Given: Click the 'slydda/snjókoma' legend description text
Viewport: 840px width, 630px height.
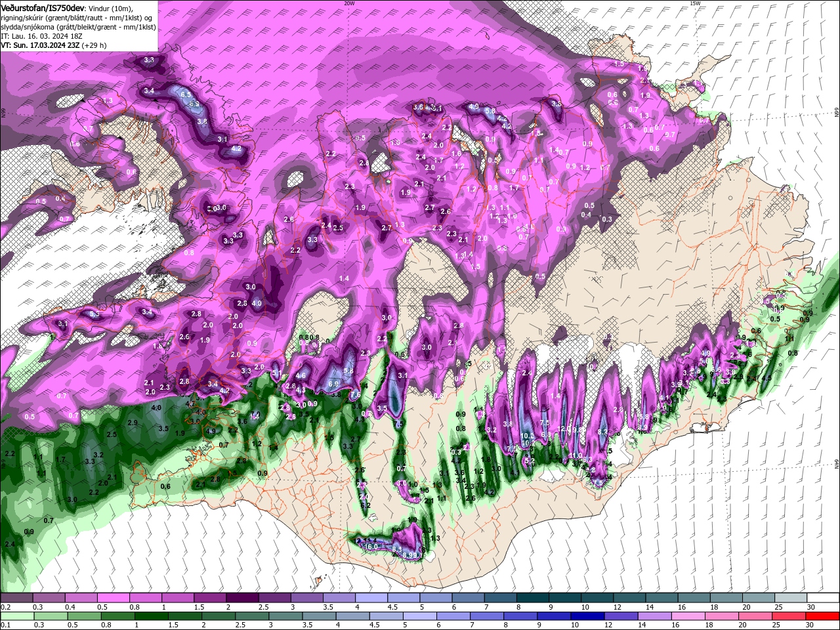Looking at the screenshot, I should point(26,27).
